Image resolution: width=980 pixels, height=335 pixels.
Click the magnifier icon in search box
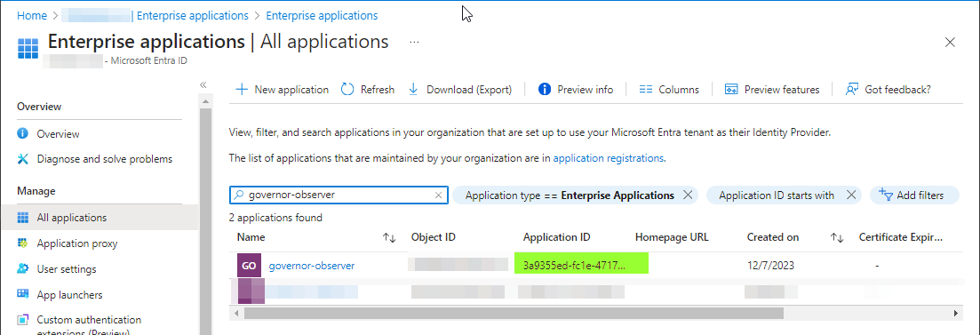(x=238, y=195)
